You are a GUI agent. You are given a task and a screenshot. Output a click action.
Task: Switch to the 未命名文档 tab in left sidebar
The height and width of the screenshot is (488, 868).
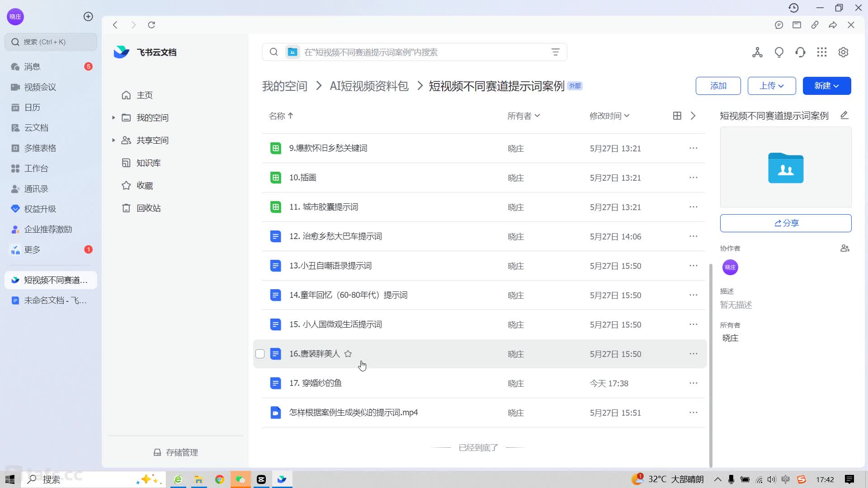click(x=51, y=300)
